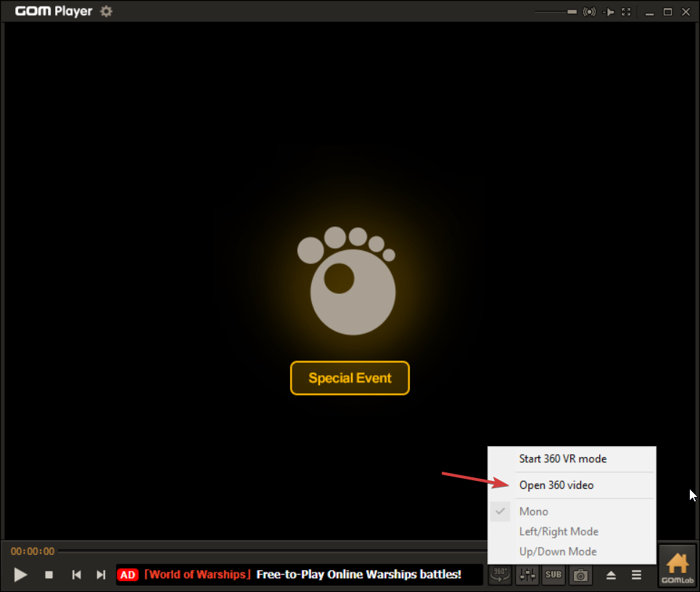Screen dimensions: 700x592
Task: Close the GOM Player window
Action: [686, 12]
